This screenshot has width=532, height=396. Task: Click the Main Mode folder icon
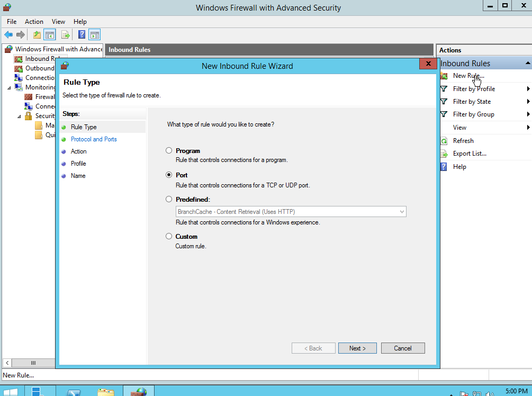pos(39,125)
